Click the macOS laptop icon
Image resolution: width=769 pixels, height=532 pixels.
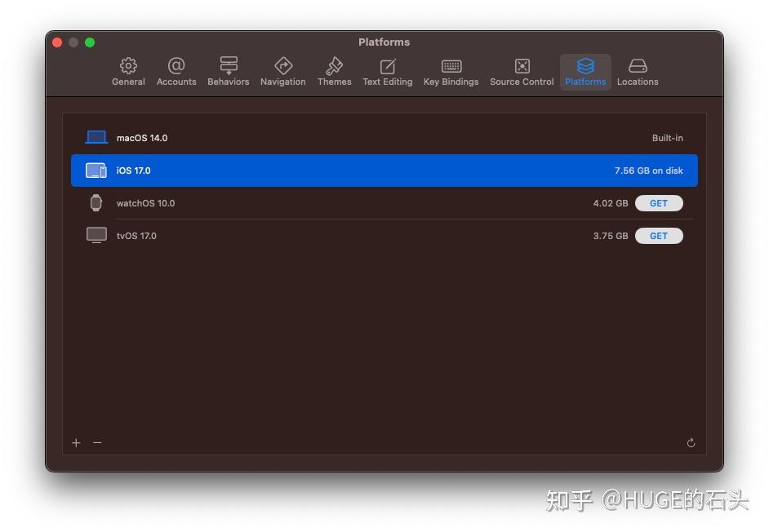(x=96, y=138)
